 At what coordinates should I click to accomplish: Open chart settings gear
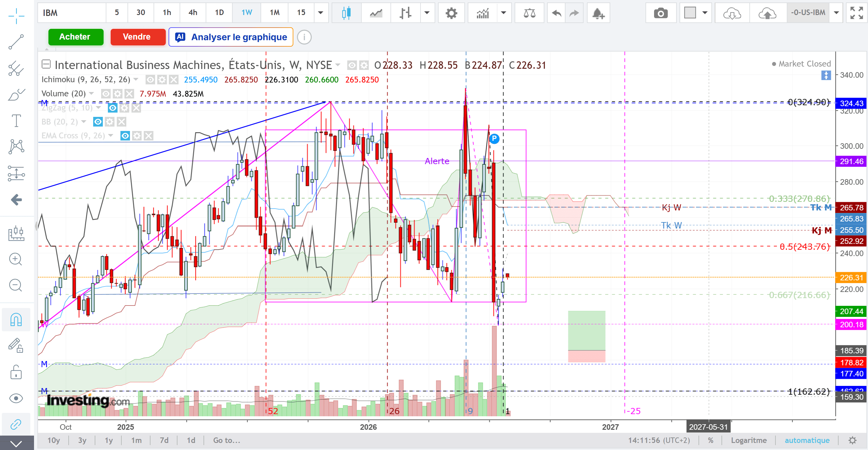[x=451, y=13]
